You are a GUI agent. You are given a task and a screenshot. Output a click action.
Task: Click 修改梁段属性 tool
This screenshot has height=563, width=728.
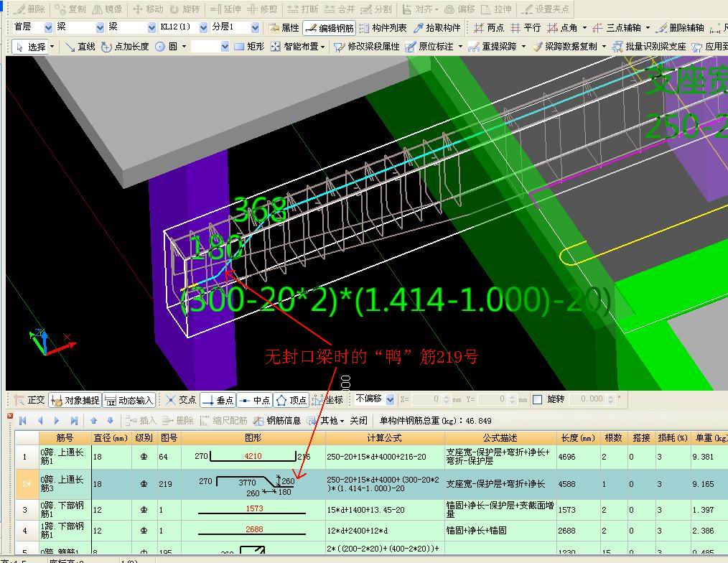367,47
